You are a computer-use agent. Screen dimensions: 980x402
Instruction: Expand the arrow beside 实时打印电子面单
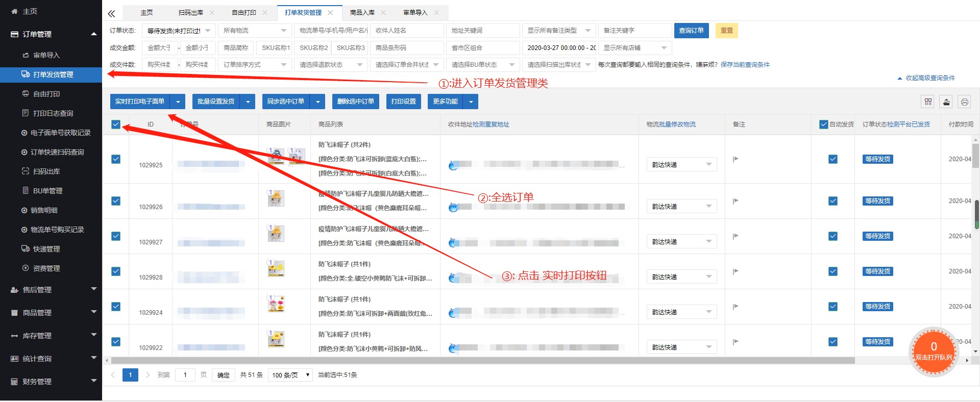point(178,102)
